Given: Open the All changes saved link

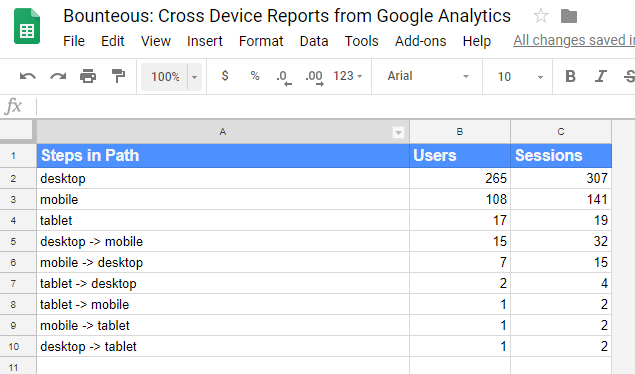Looking at the screenshot, I should point(574,40).
